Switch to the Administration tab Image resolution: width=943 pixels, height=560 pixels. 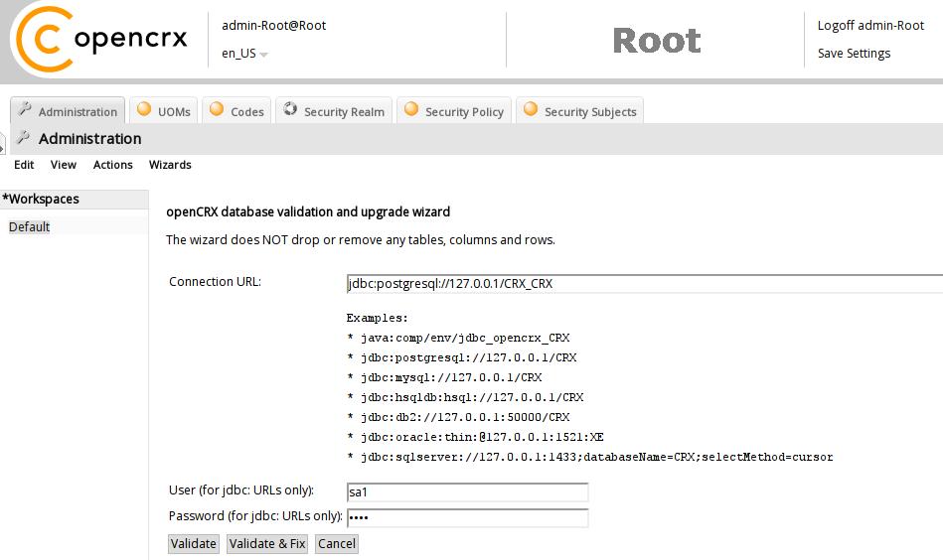click(x=68, y=110)
